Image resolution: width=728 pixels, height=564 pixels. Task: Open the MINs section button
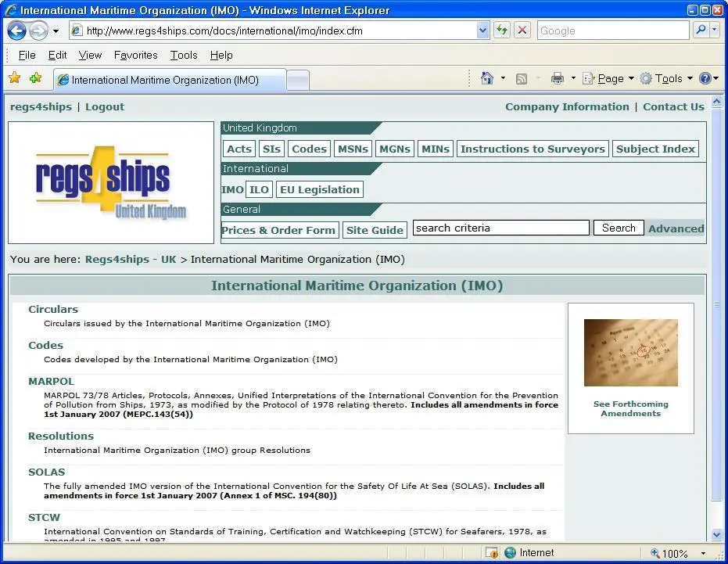point(436,149)
